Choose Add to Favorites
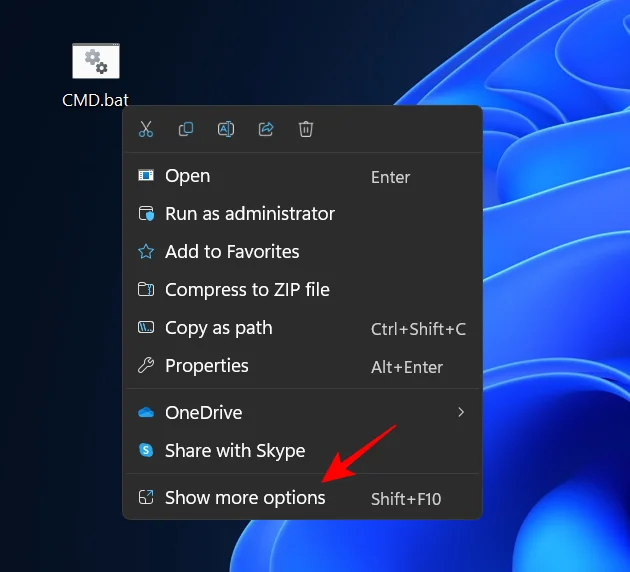630x572 pixels. [x=302, y=252]
